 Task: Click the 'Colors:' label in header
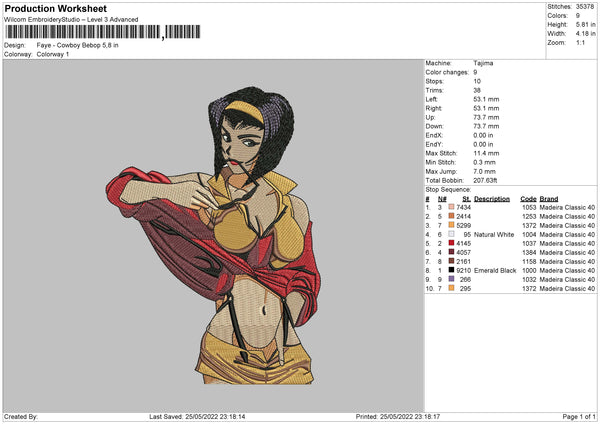coord(557,16)
